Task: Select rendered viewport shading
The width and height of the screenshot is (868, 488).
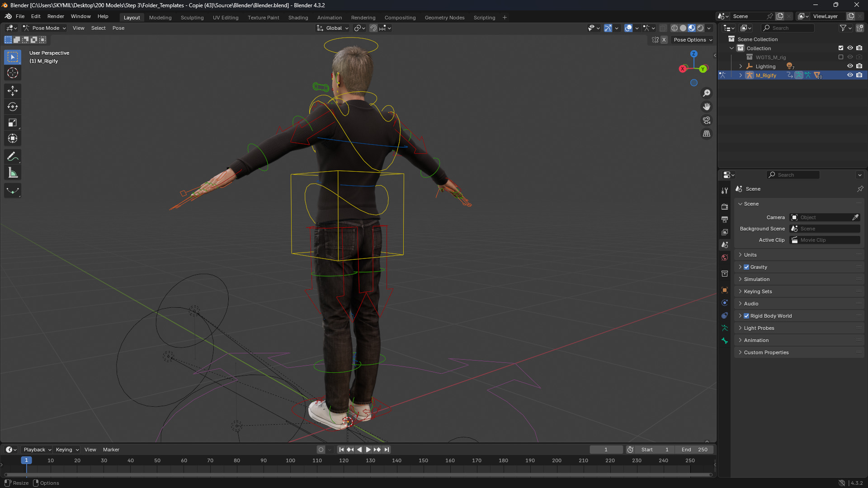Action: pyautogui.click(x=700, y=28)
